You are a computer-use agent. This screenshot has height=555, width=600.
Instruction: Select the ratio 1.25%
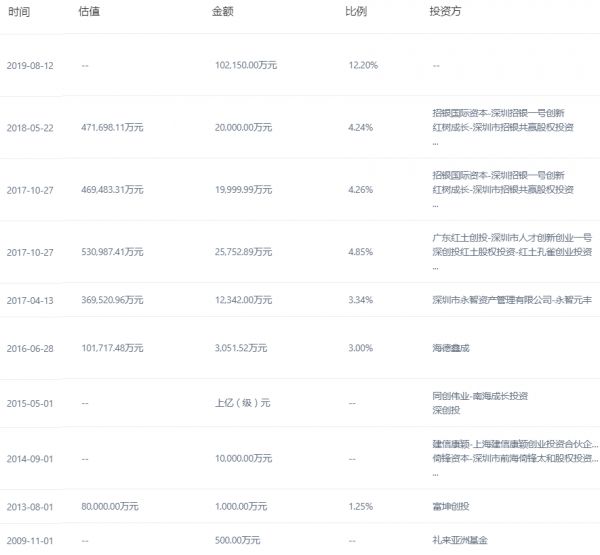point(360,507)
